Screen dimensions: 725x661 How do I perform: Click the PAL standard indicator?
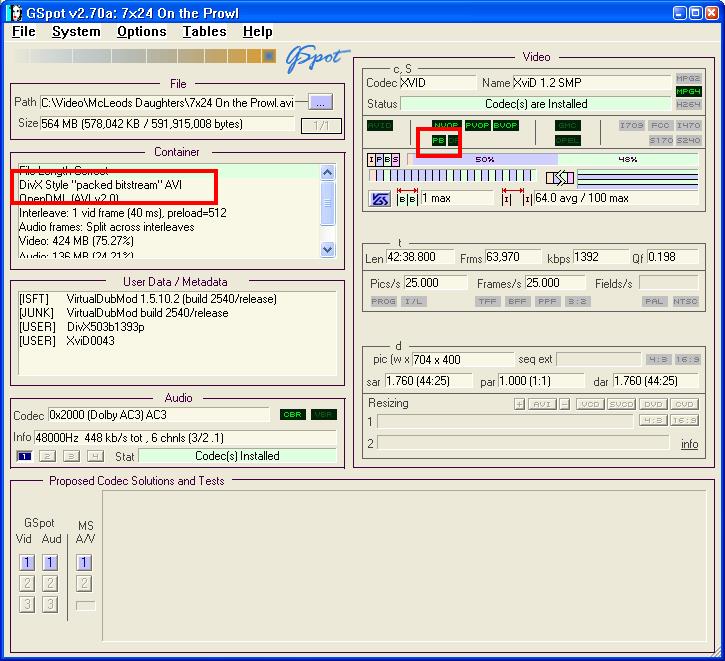(654, 301)
